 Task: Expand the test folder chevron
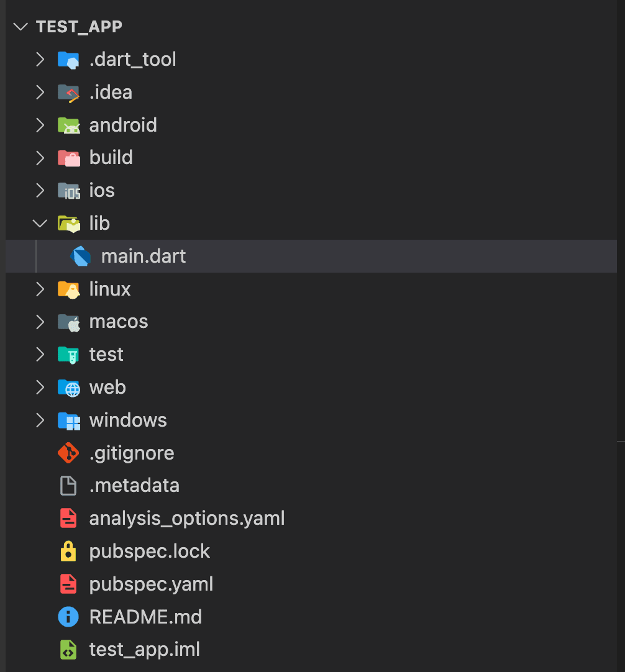pyautogui.click(x=40, y=355)
